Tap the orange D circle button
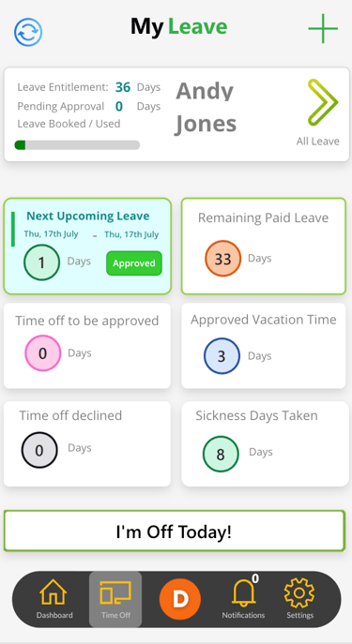 pyautogui.click(x=179, y=599)
